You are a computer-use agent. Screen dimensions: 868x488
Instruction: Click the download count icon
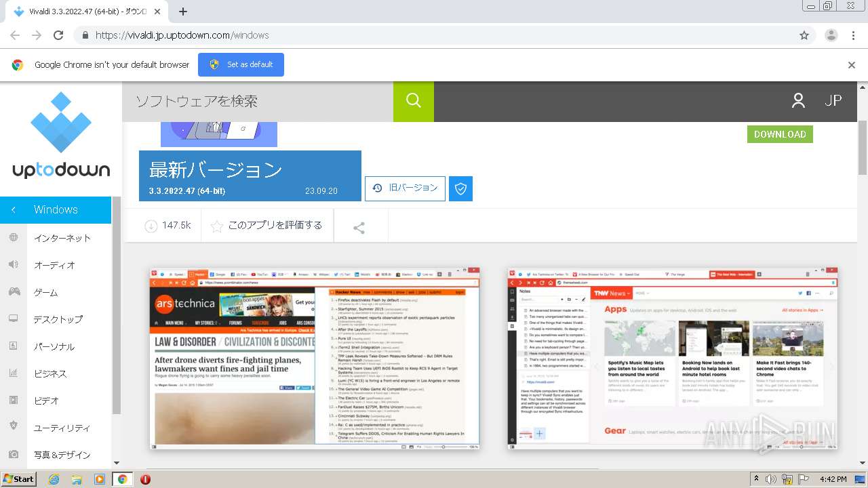(x=151, y=226)
